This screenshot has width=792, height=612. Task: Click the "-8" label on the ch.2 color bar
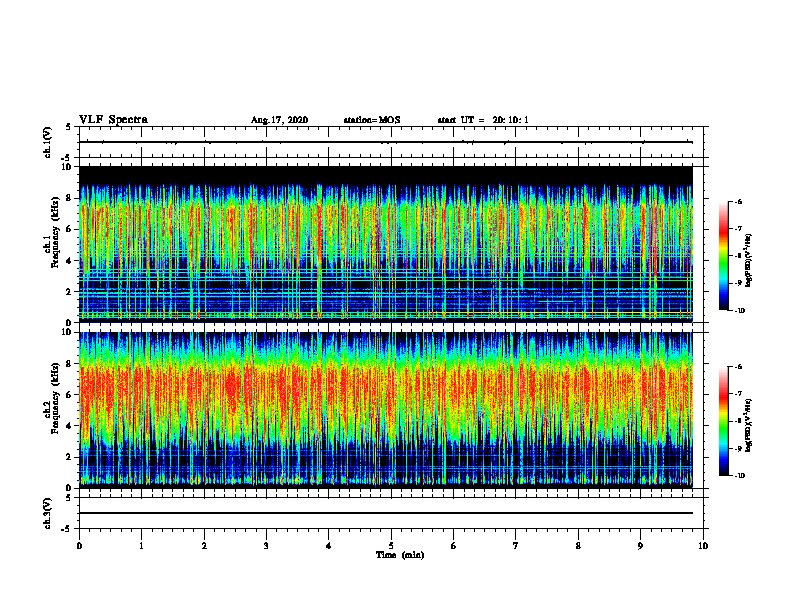[738, 421]
